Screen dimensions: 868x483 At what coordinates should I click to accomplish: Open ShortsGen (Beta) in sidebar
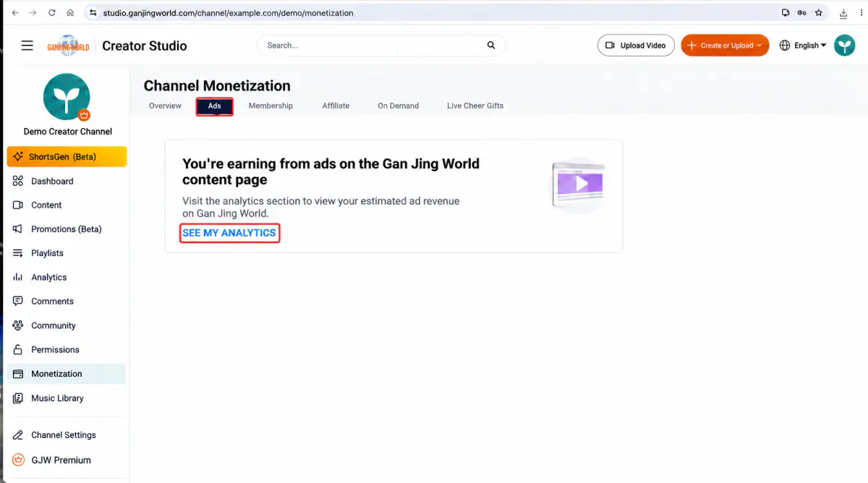pos(67,157)
